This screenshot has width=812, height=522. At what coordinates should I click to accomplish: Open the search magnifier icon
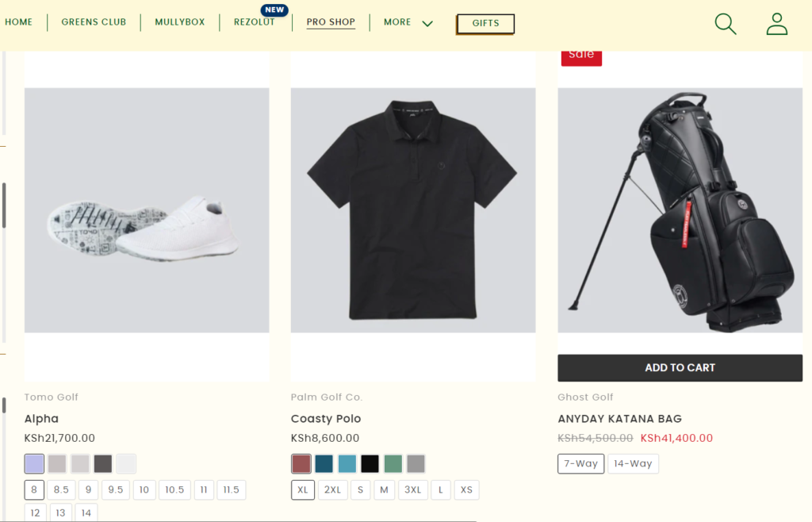point(725,24)
